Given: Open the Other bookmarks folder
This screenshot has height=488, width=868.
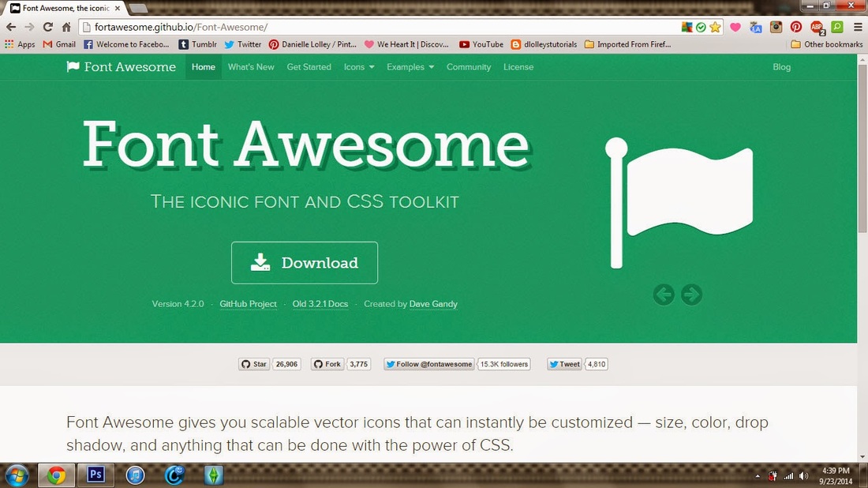Looking at the screenshot, I should [x=826, y=44].
